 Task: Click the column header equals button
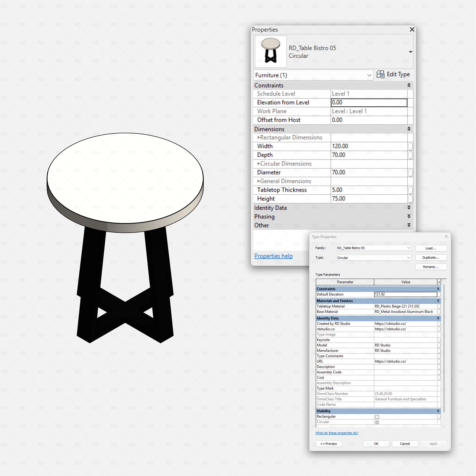439,282
